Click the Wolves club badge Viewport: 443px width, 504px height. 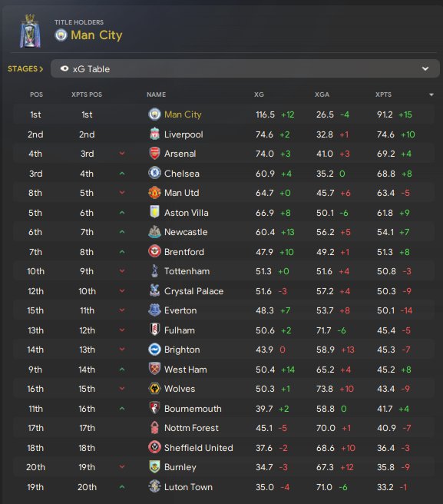click(x=154, y=389)
